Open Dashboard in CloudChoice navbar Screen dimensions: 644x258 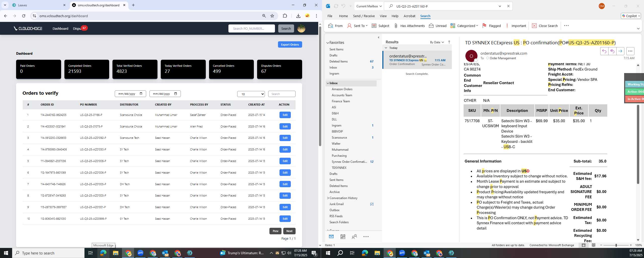tap(60, 28)
